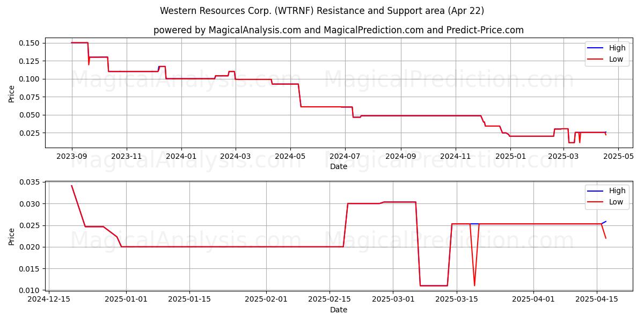
Task: Click the 'Date' axis label under bottom chart
Action: click(x=339, y=310)
